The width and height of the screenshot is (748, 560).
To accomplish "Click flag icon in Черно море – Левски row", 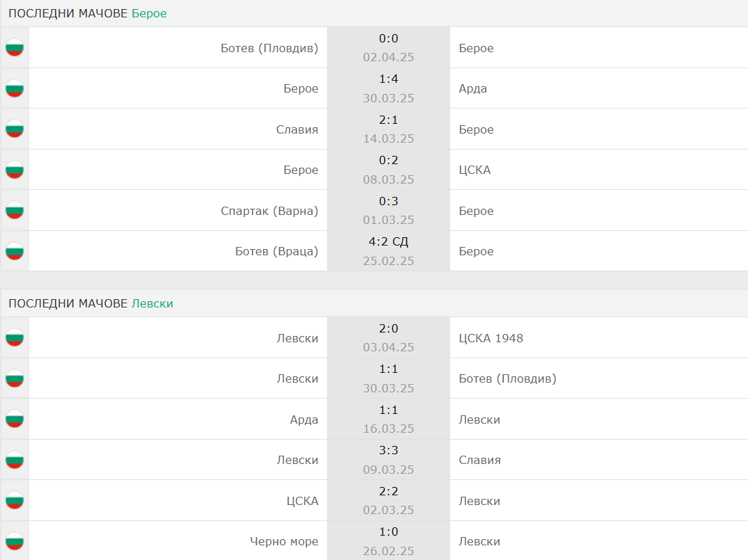I will pos(15,541).
